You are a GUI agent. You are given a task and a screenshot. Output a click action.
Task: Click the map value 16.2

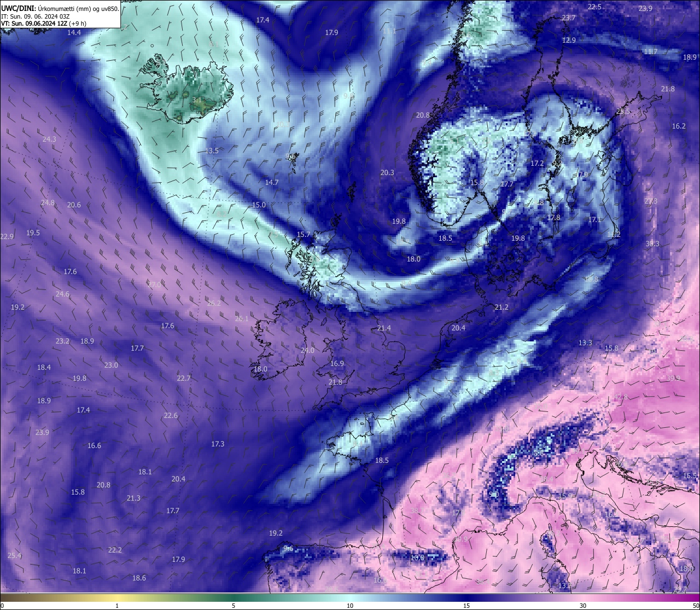pos(679,126)
